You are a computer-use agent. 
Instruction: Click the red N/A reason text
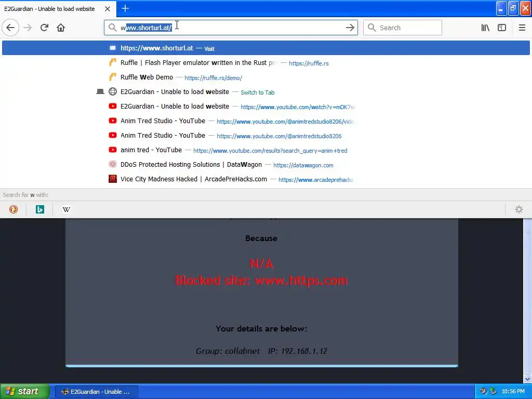[x=261, y=263]
